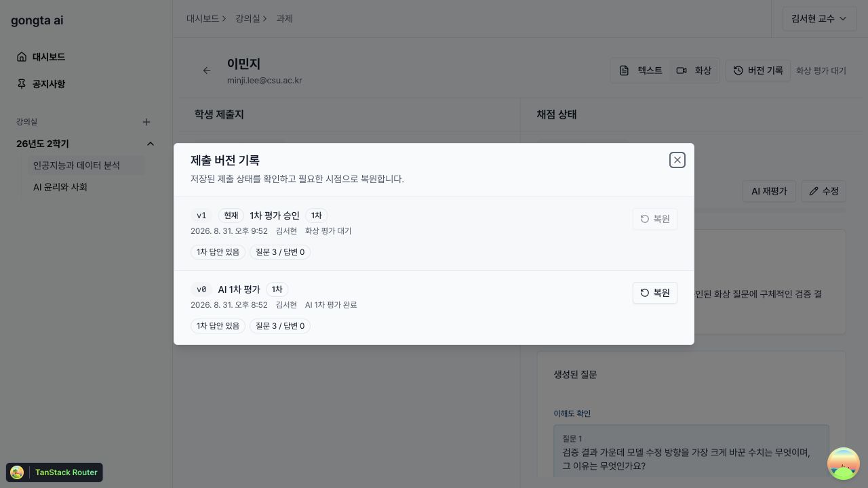Open TanStack Router devtools badge
The image size is (868, 488).
click(54, 472)
